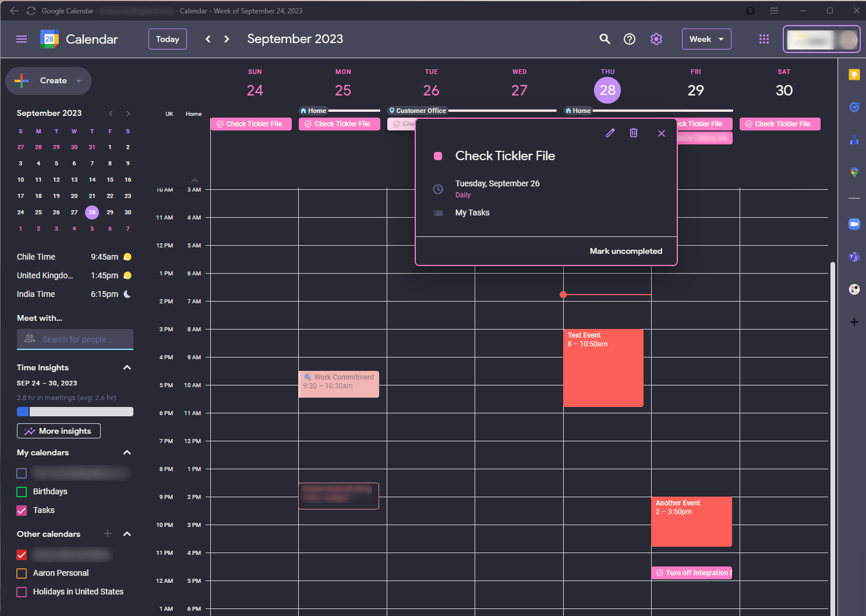Delete the Check Tickler File task
The width and height of the screenshot is (866, 616).
634,133
